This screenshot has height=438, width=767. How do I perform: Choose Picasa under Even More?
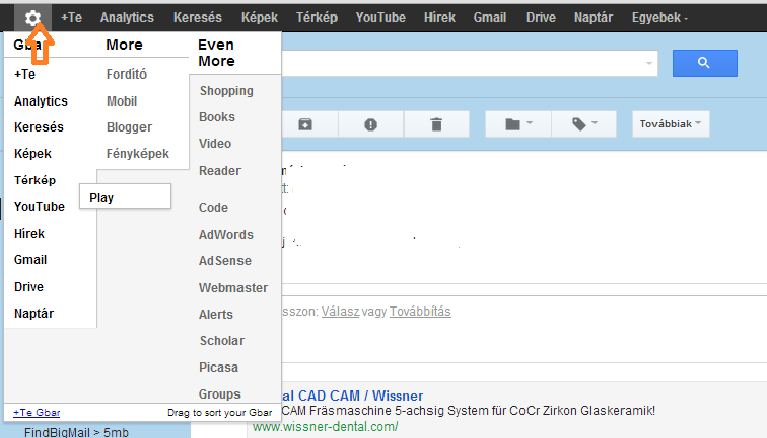point(218,367)
